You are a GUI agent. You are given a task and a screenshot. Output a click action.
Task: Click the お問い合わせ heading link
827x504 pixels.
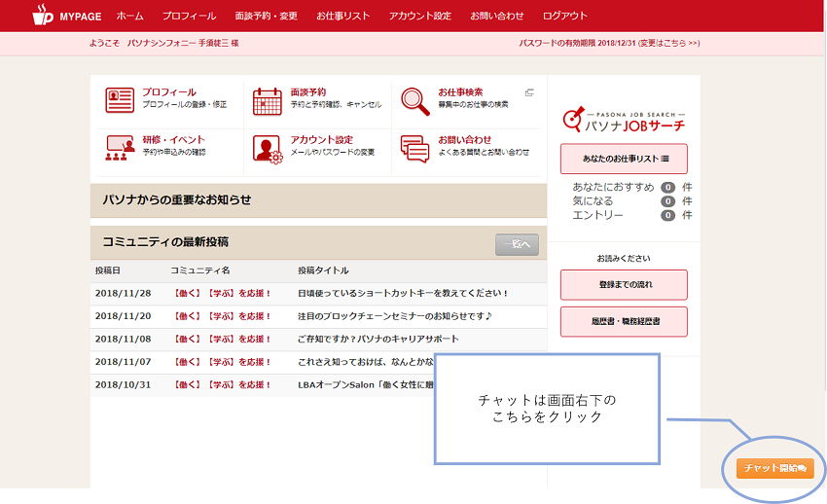pos(465,140)
